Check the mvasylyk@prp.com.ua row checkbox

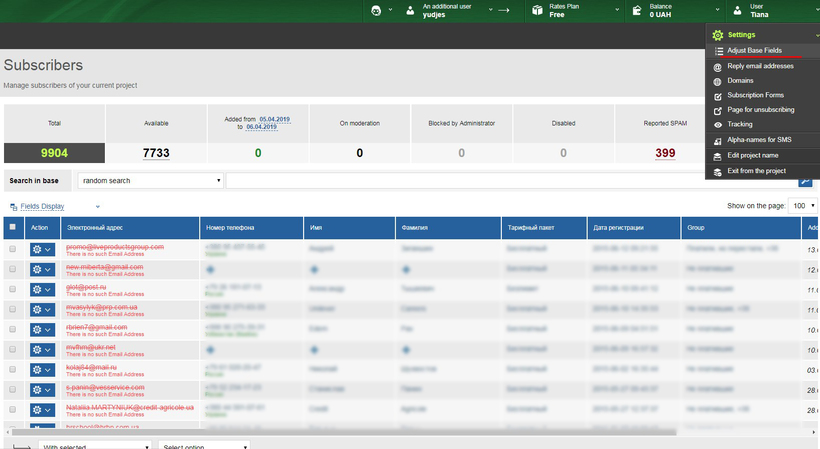(x=13, y=309)
